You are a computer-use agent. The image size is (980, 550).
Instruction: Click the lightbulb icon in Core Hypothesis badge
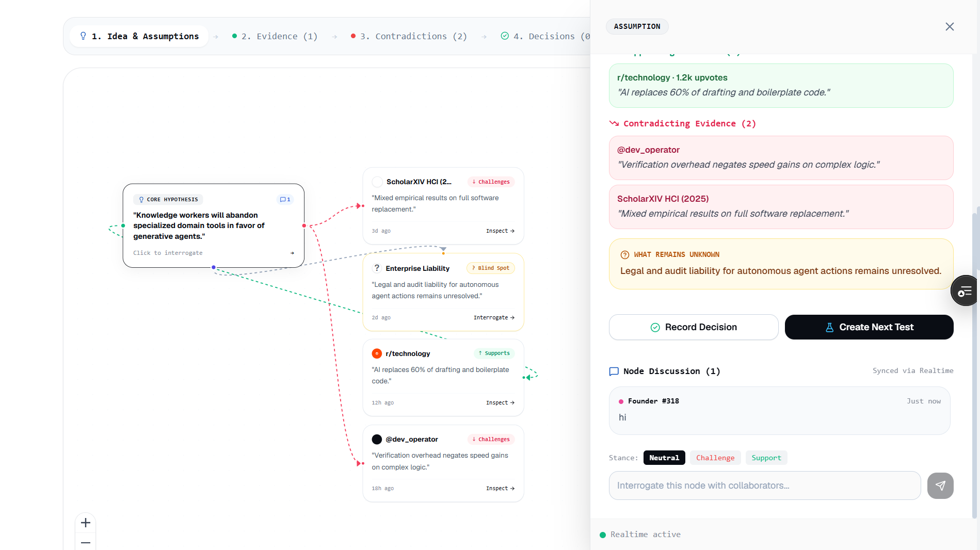click(x=141, y=200)
